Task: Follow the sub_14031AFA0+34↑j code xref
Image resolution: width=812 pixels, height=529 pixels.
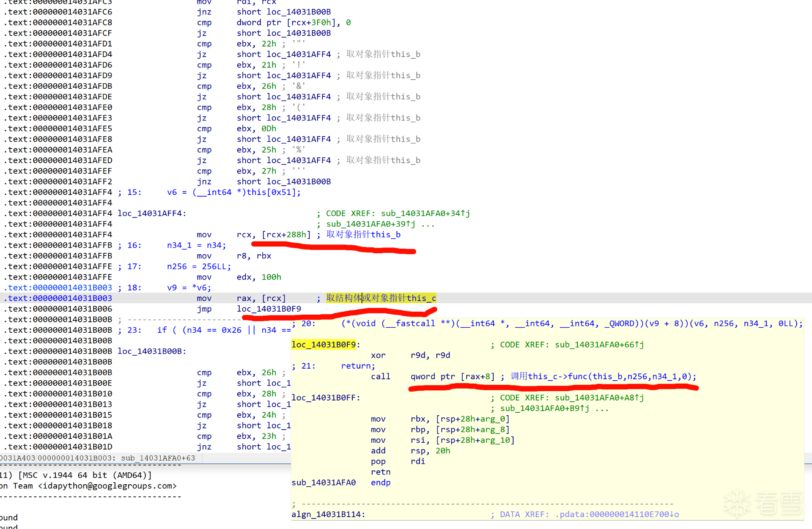Action: click(425, 213)
